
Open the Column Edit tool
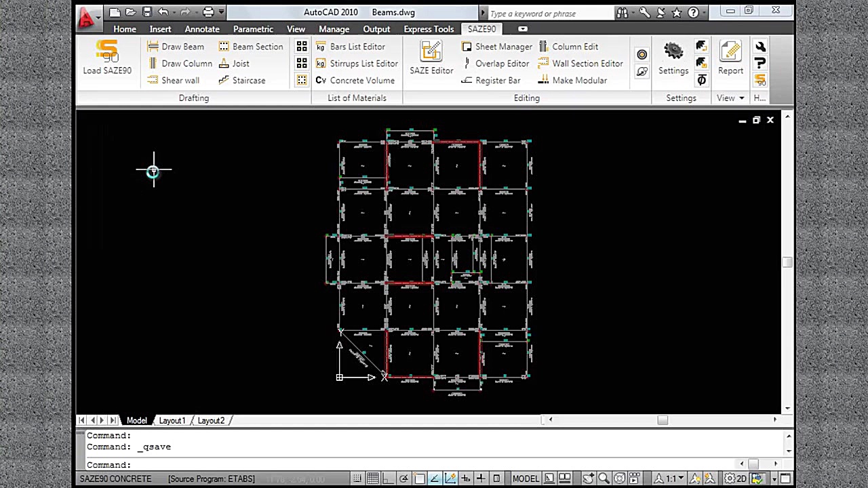[568, 47]
